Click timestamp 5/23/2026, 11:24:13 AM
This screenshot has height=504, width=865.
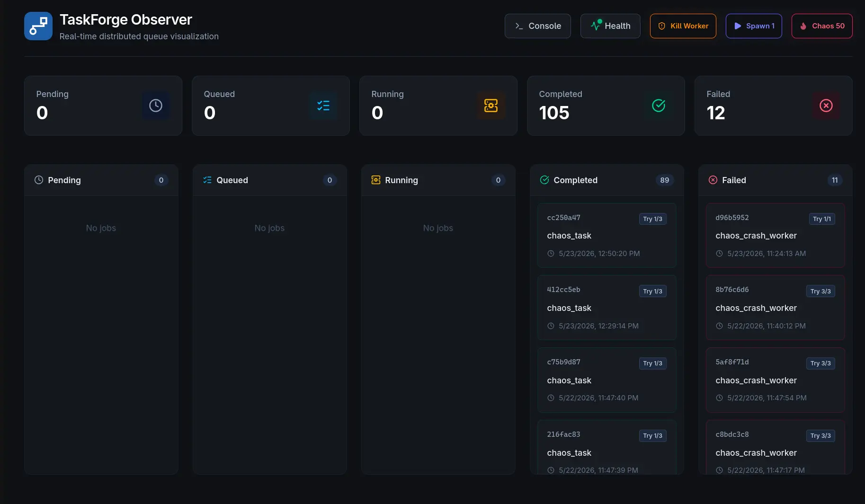[767, 254]
